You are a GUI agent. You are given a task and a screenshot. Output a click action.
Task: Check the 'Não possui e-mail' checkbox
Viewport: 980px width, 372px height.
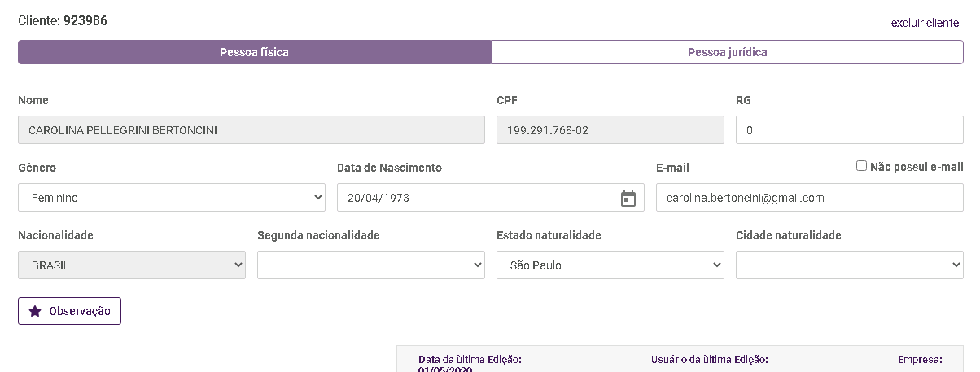pyautogui.click(x=861, y=166)
